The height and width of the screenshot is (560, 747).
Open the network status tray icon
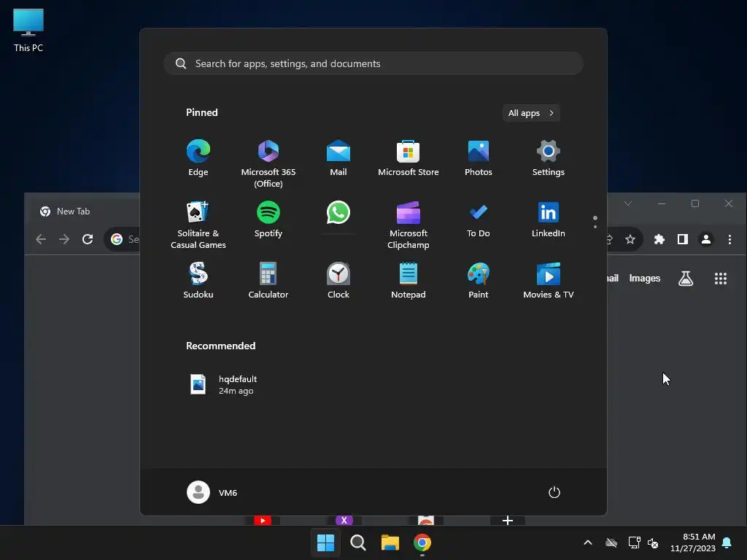click(x=634, y=542)
